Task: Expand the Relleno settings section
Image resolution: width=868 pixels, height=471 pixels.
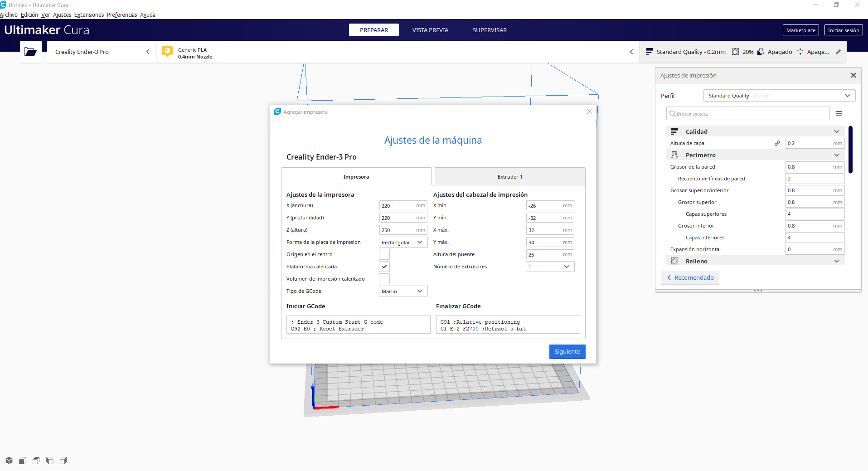Action: (837, 261)
